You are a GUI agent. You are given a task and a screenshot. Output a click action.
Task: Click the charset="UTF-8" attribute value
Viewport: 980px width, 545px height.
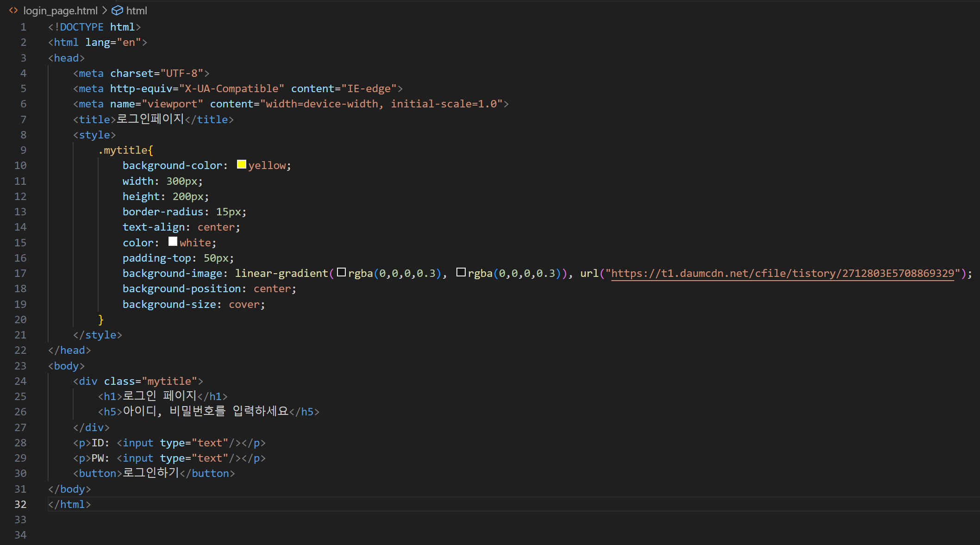[182, 73]
